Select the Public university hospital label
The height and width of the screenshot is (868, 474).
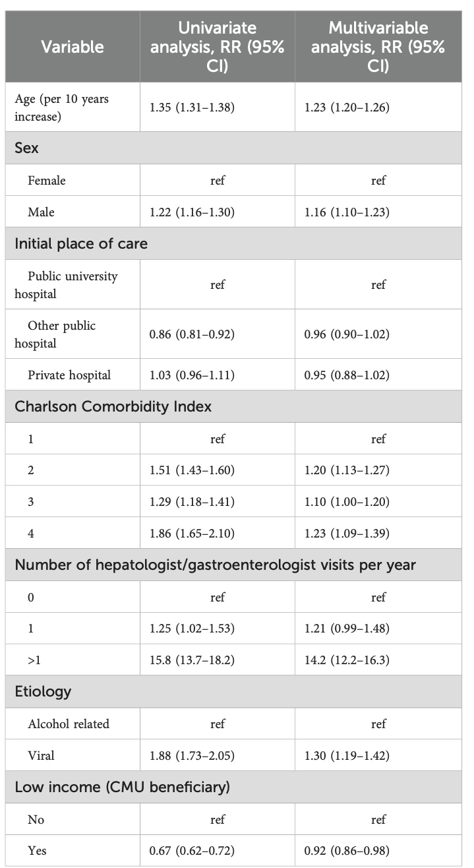point(66,284)
